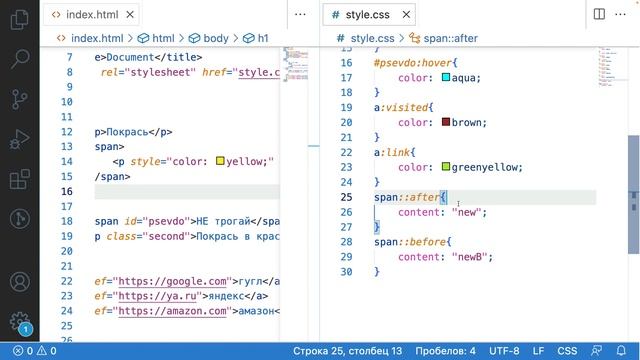Click the vertical scrollbar of style.css editor
640x360 pixels.
[633, 194]
